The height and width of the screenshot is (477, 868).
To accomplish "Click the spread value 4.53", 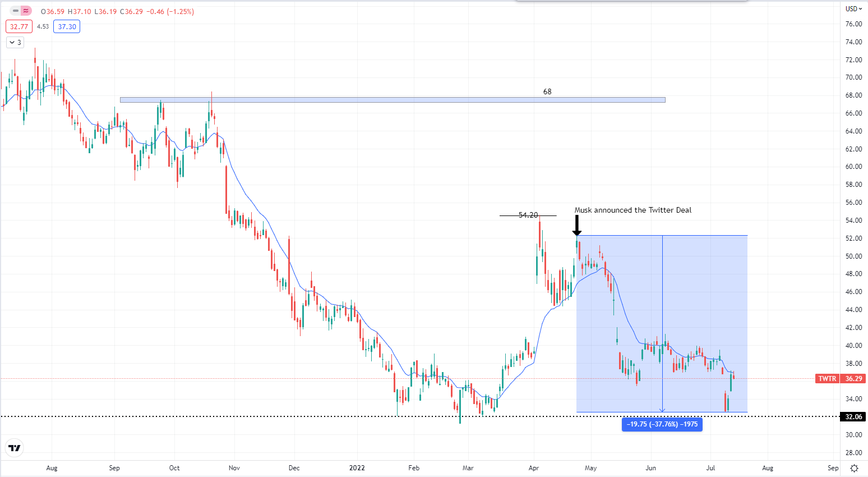I will [x=43, y=26].
